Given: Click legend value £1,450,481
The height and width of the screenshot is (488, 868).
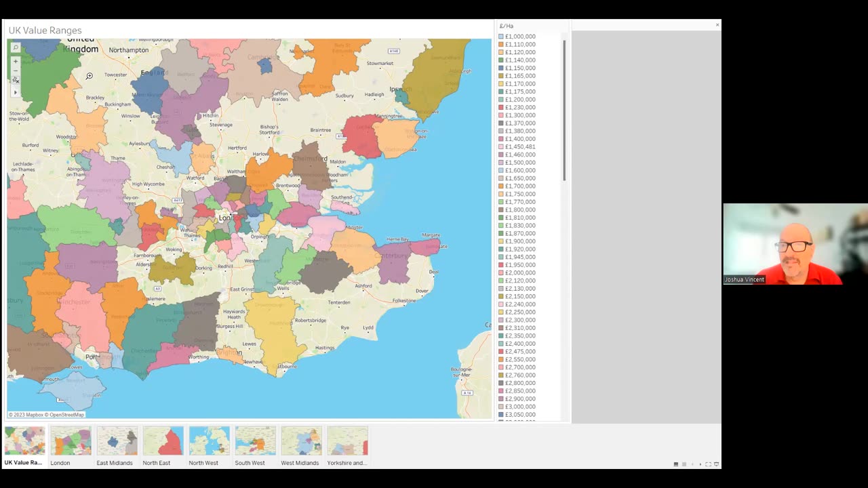Looking at the screenshot, I should click(520, 146).
